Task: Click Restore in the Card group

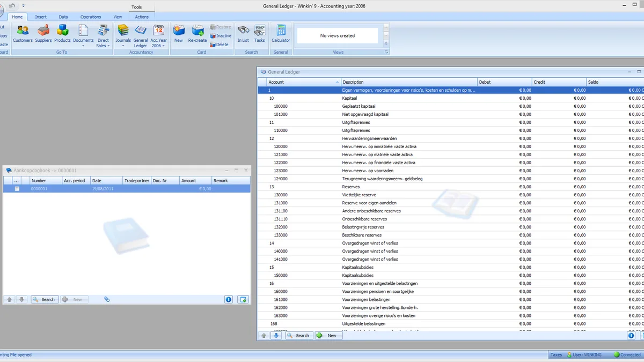Action: pos(221,27)
